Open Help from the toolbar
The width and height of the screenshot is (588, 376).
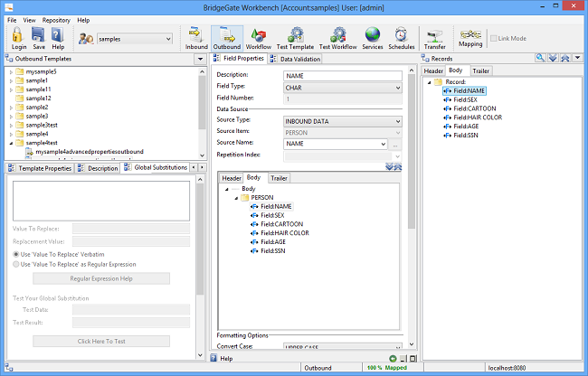tap(58, 39)
